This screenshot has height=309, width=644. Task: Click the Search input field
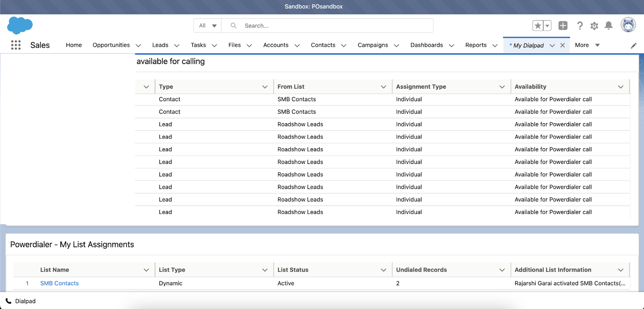point(327,25)
